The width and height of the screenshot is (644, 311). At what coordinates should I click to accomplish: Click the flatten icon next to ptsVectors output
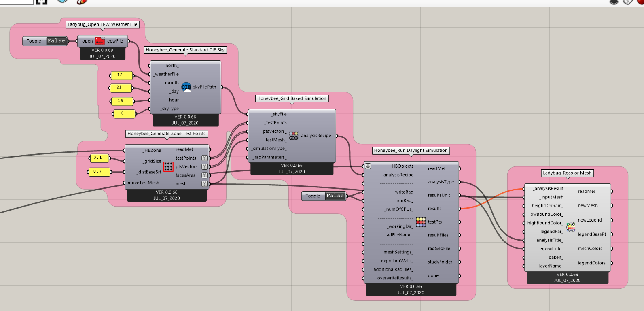205,166
